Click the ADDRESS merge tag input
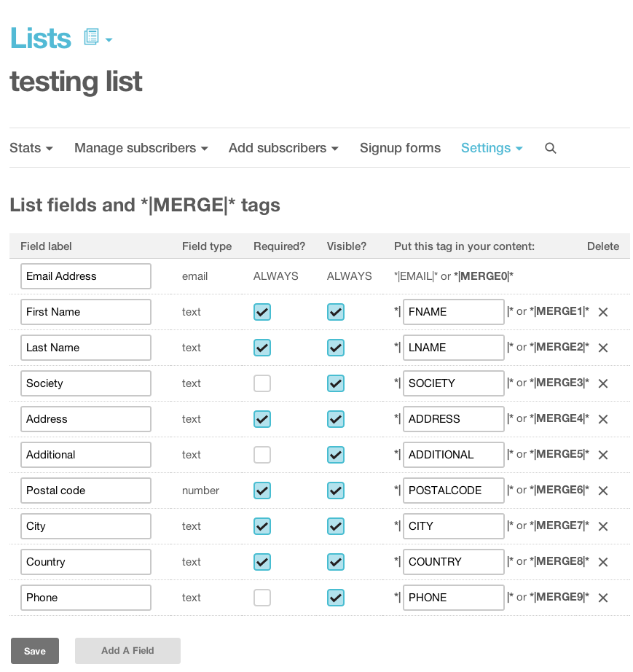Image resolution: width=633 pixels, height=672 pixels. click(x=453, y=419)
